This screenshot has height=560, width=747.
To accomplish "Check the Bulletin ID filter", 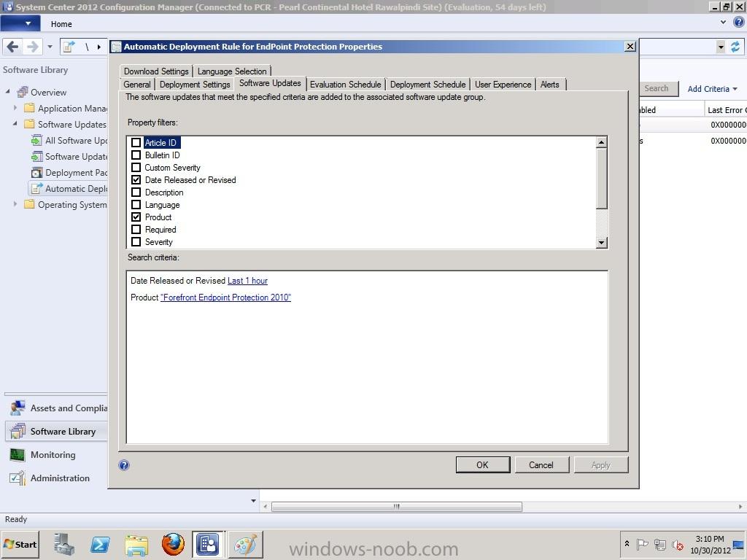I will pos(136,155).
